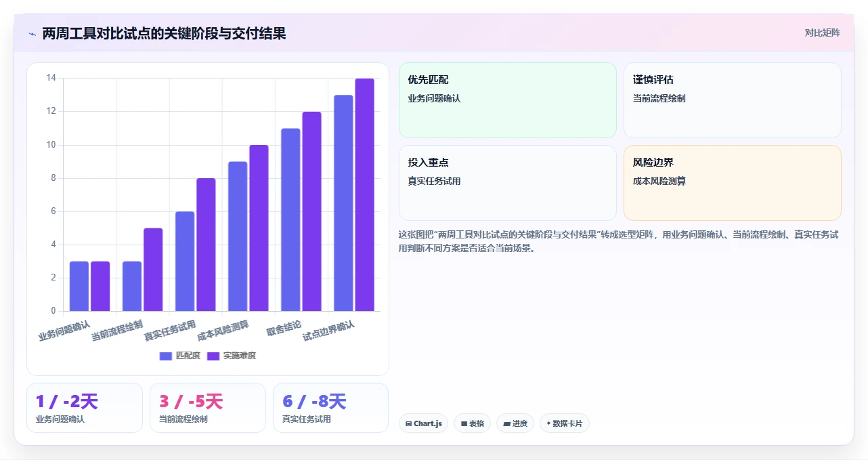The image size is (868, 460).
Task: Click the 实施难度 bar for 成本风险测算
Action: point(259,228)
